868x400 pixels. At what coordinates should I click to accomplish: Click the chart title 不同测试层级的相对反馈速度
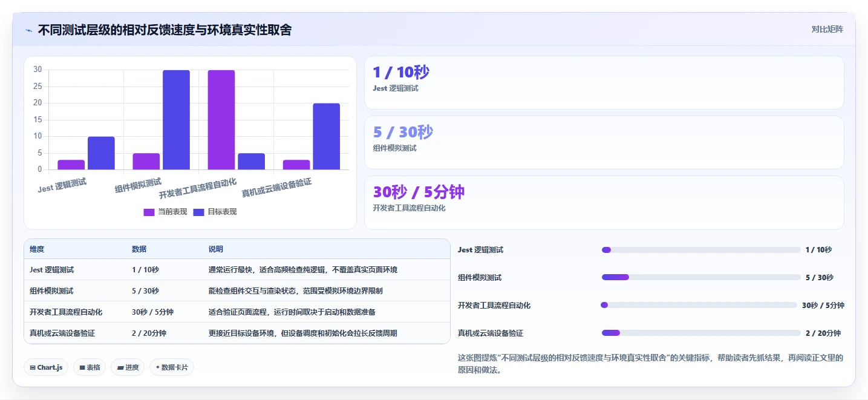pyautogui.click(x=165, y=30)
